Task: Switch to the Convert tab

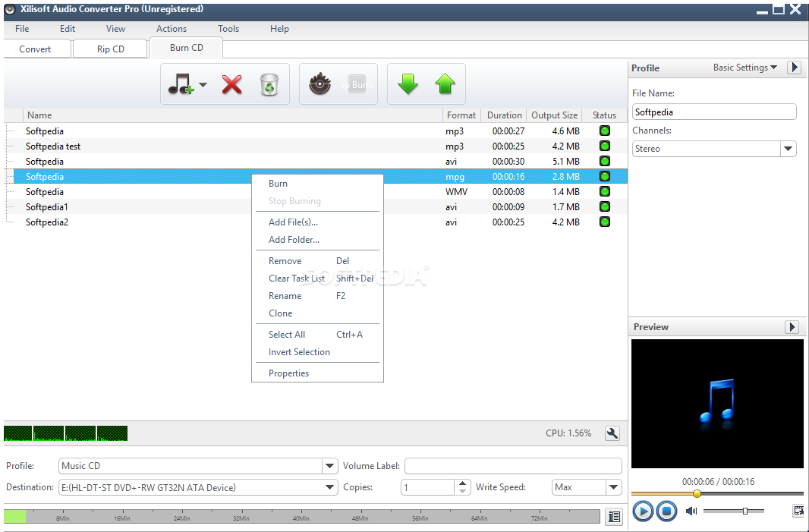Action: [x=35, y=49]
